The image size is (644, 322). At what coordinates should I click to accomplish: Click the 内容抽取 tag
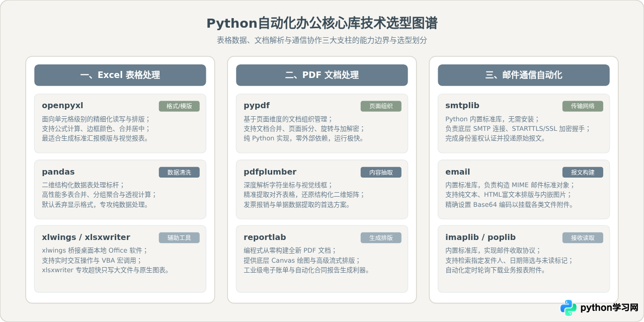[x=381, y=172]
